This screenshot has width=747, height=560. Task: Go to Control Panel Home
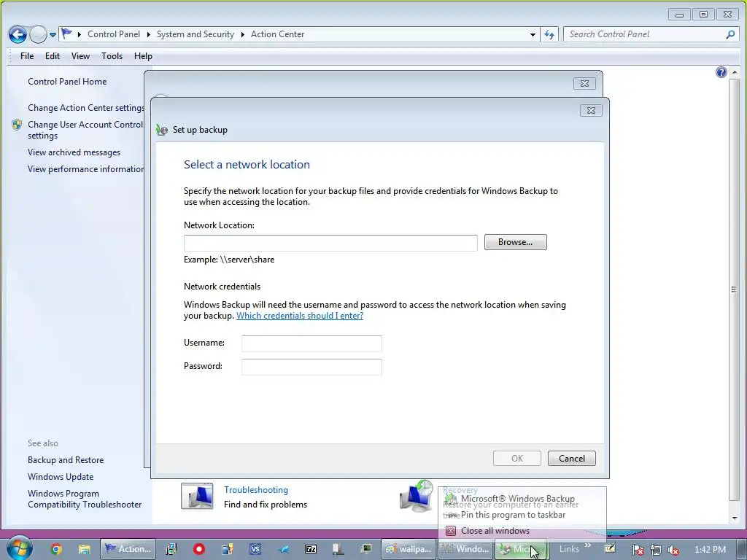tap(67, 82)
